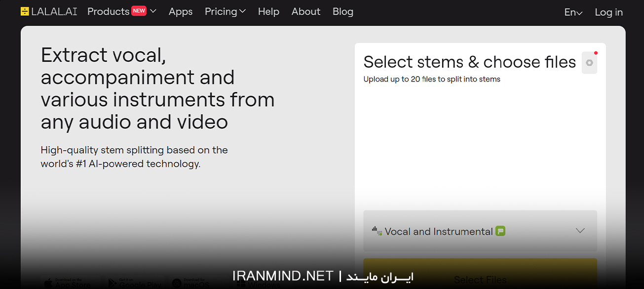Click the Log in link
The height and width of the screenshot is (289, 644).
click(x=608, y=12)
